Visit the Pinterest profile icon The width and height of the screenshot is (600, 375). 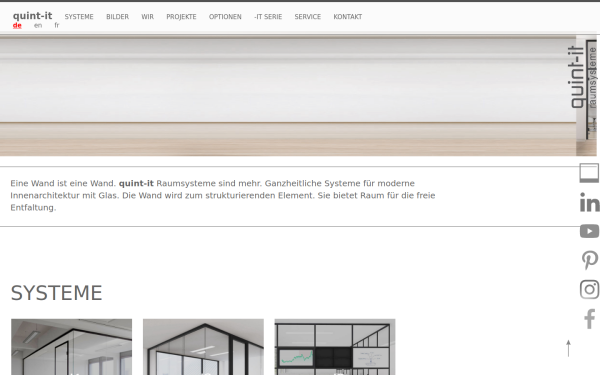[589, 260]
